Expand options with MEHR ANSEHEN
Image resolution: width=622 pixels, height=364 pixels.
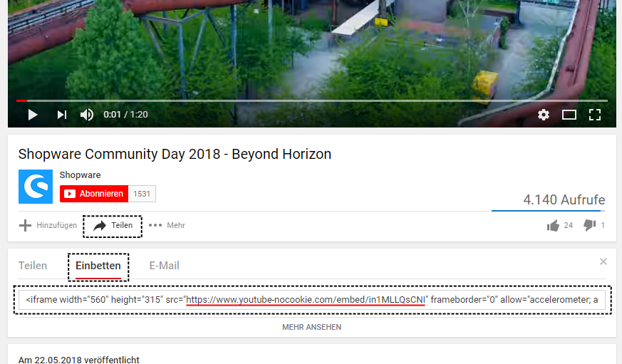point(312,327)
